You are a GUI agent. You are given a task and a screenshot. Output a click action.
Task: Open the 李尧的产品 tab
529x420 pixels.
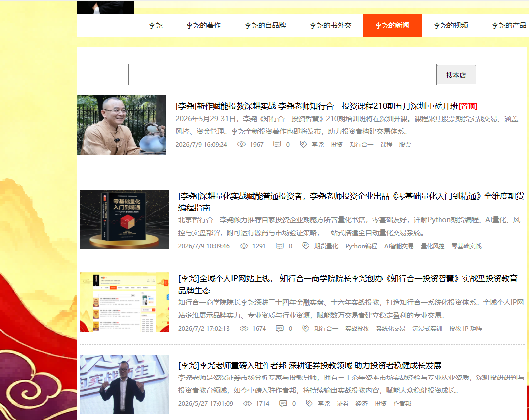509,25
